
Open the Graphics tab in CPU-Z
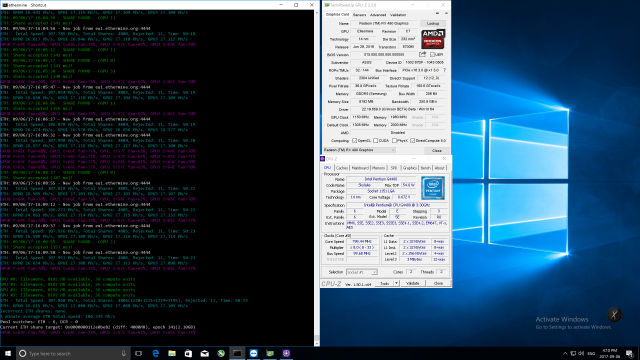click(x=409, y=168)
